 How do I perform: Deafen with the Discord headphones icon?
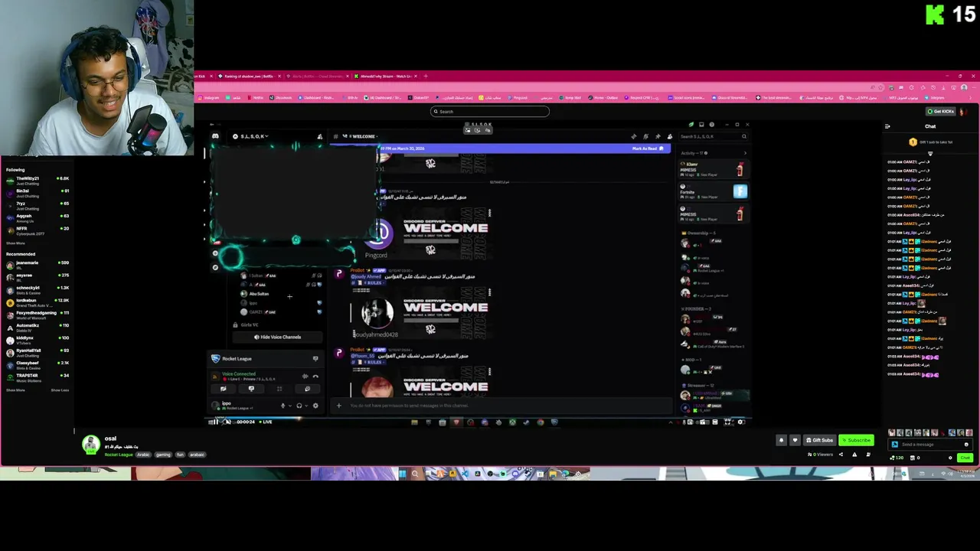point(299,406)
